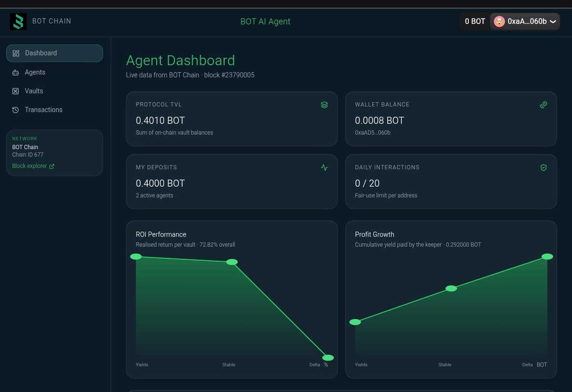The image size is (572, 392).
Task: Click the Profit Growth chart title
Action: pyautogui.click(x=375, y=235)
